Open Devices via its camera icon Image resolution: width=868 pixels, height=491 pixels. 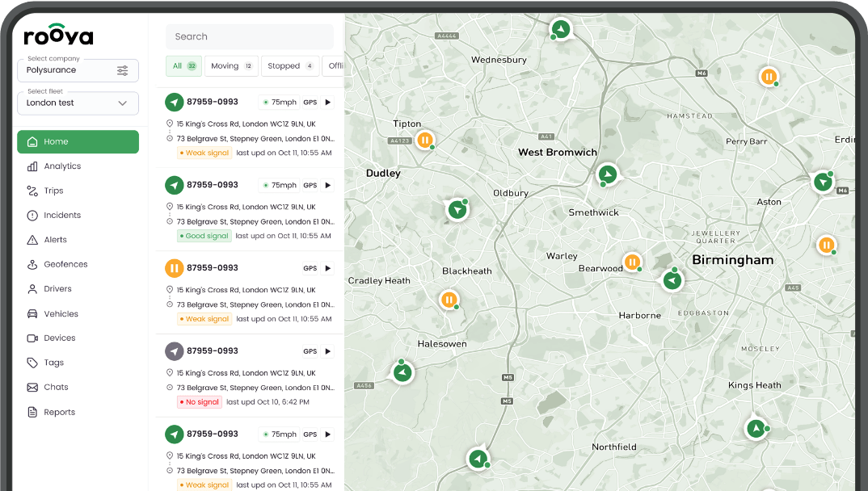32,338
